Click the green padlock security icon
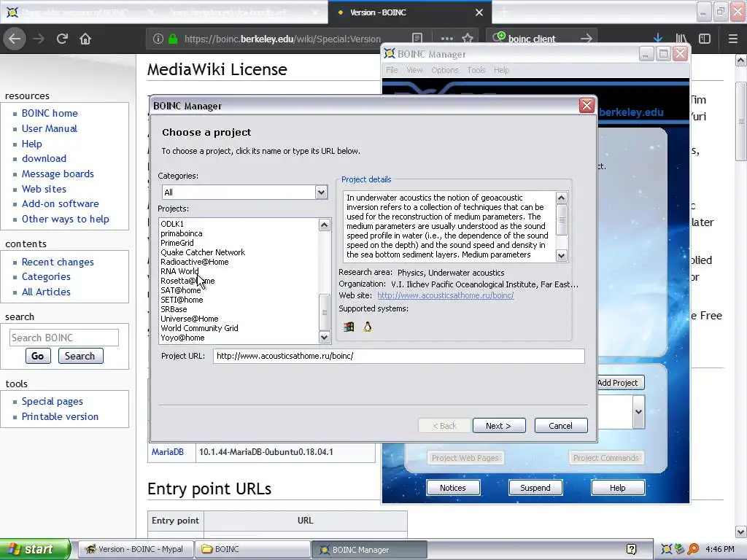747x560 pixels. (x=173, y=39)
